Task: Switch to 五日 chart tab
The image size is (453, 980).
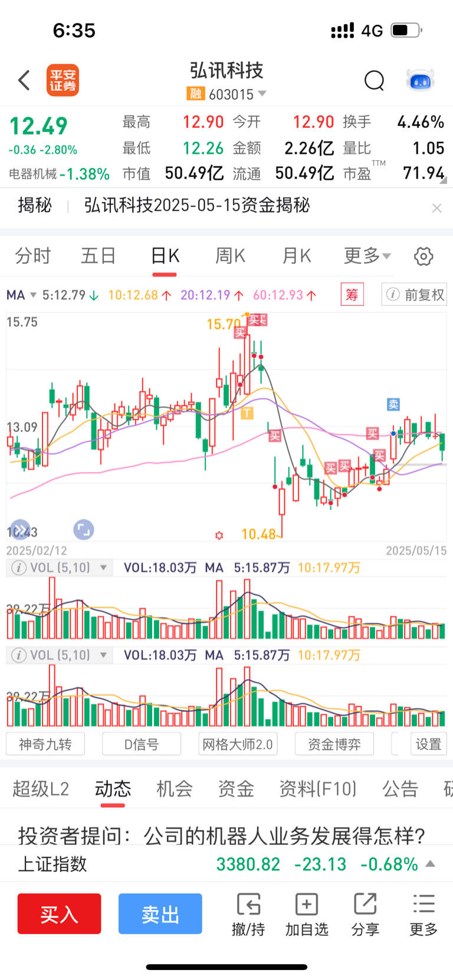Action: coord(99,256)
